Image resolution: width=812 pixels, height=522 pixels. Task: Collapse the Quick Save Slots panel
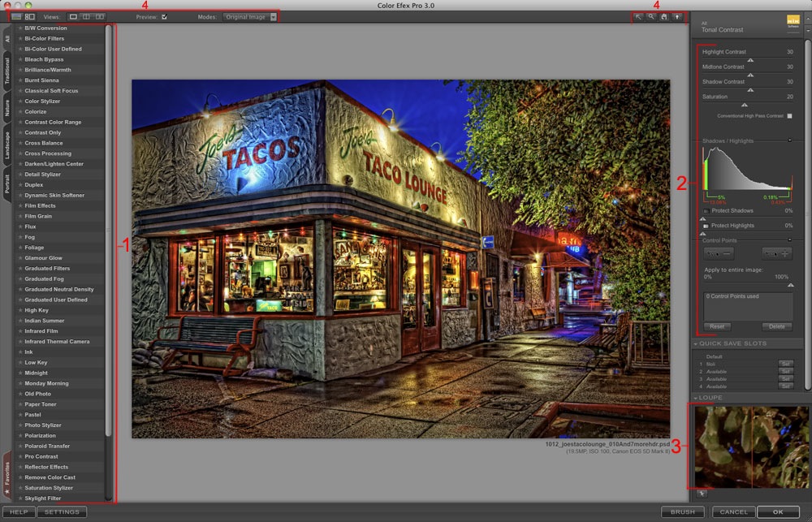pos(696,344)
